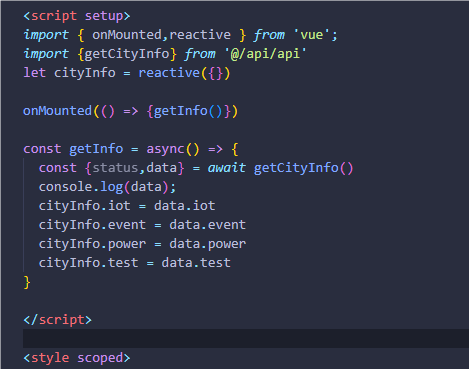This screenshot has height=369, width=469.
Task: Click the getCityInfo() call after await
Action: pyautogui.click(x=303, y=168)
